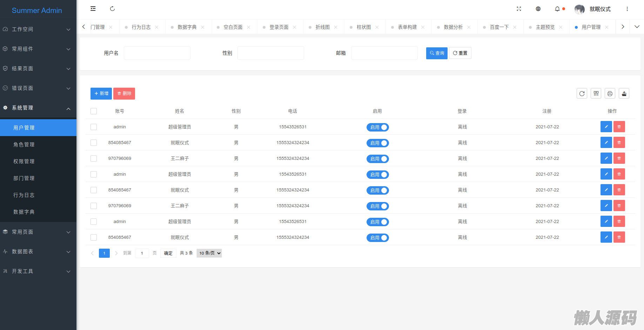Click the 查询 search button
This screenshot has width=644, height=330.
tap(437, 53)
